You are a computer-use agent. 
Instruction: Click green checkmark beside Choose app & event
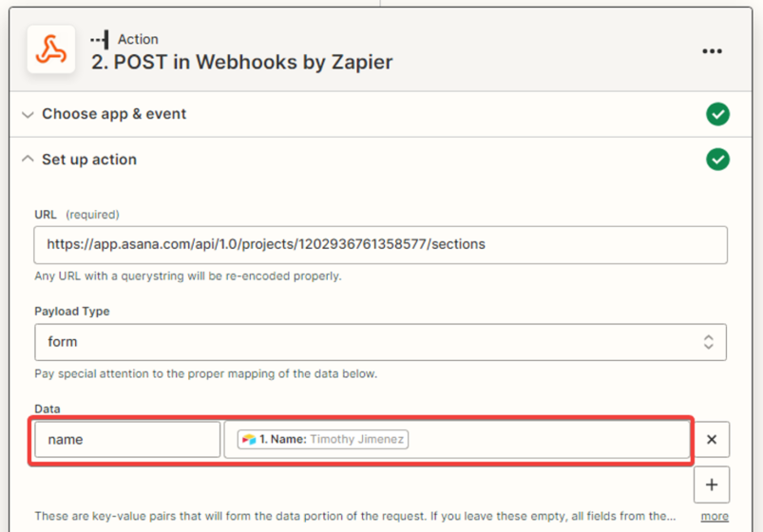[x=717, y=114]
